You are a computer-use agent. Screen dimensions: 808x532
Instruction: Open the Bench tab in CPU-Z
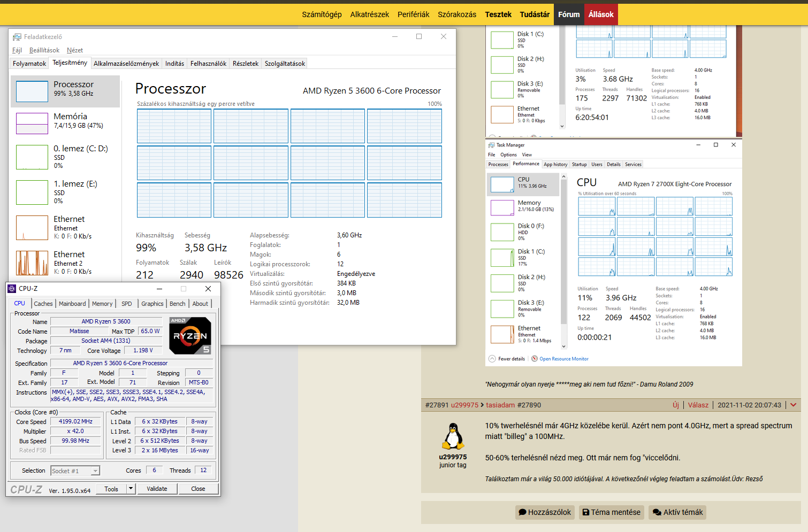coord(178,304)
